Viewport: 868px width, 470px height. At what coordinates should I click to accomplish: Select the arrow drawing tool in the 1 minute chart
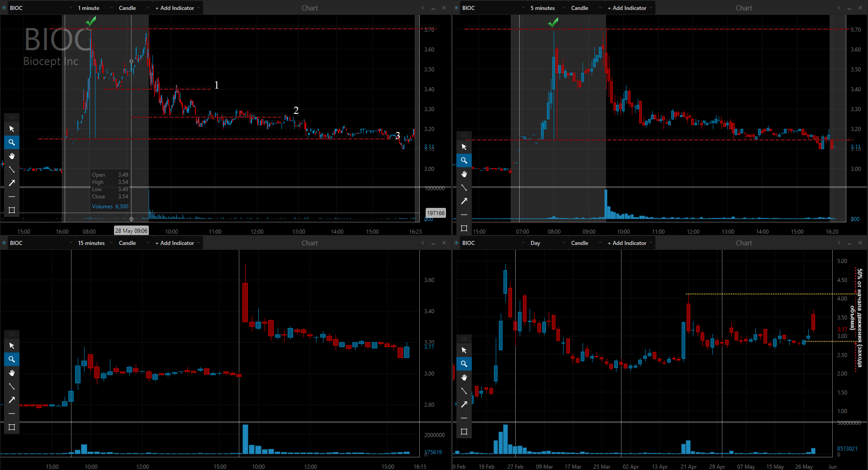(x=12, y=183)
